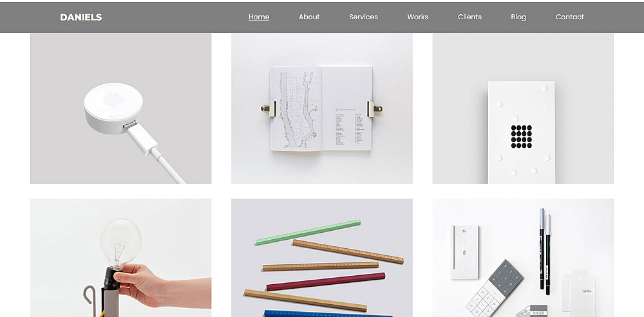Click the black dot grid on the card

click(521, 136)
